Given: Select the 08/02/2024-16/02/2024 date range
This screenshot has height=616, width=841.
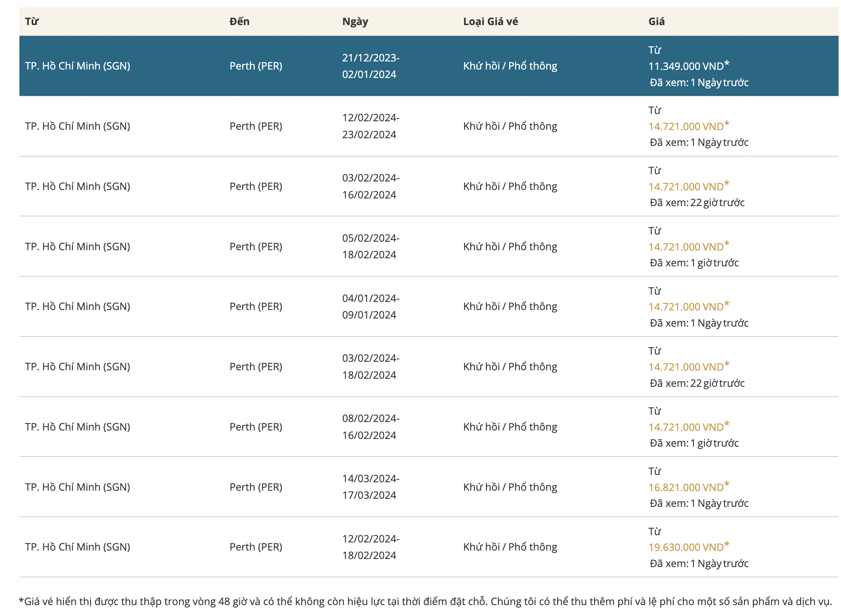Looking at the screenshot, I should tap(370, 427).
